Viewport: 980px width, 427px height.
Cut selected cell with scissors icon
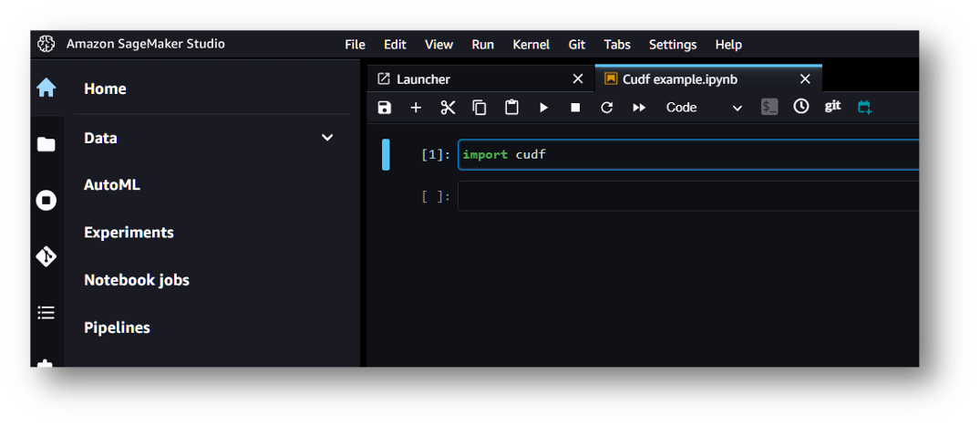[x=449, y=108]
